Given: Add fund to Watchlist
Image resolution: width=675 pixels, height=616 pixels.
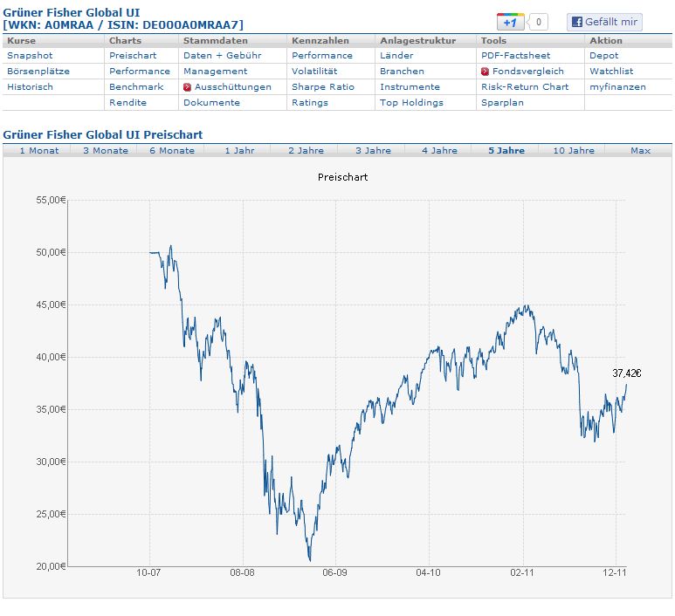Looking at the screenshot, I should [611, 72].
